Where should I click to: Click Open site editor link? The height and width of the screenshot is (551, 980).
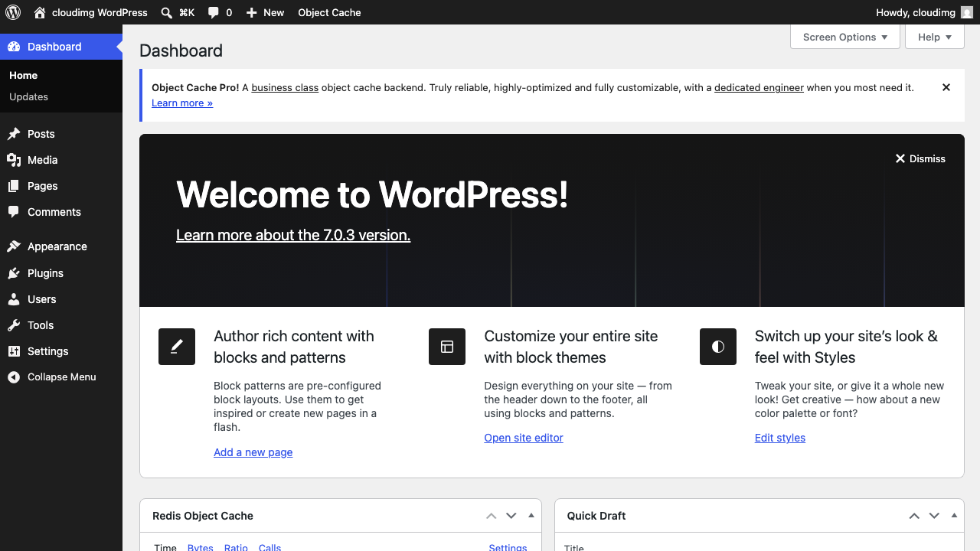click(524, 438)
